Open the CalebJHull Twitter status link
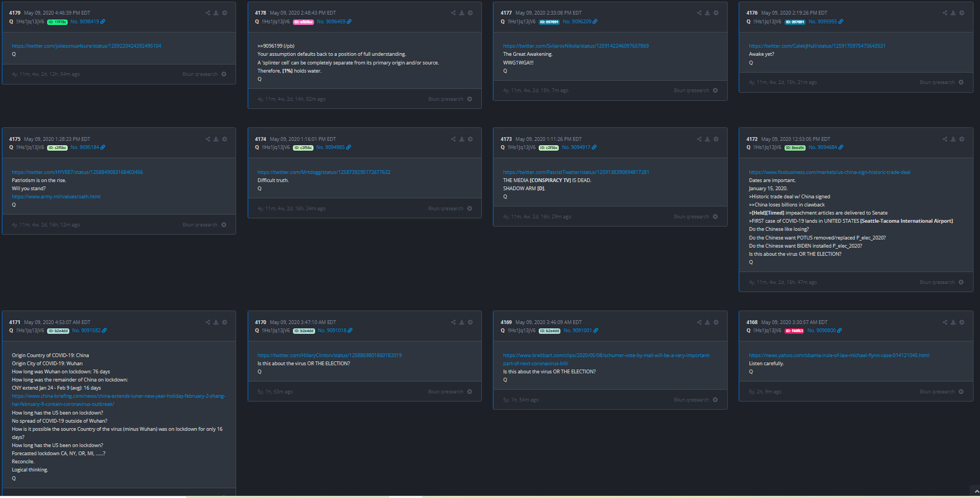 [817, 46]
